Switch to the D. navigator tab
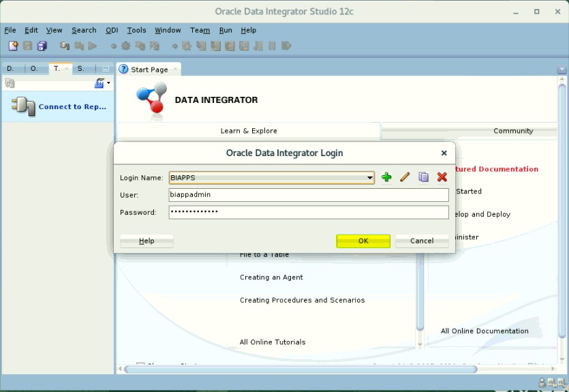Screen dimensions: 569x392 pyautogui.click(x=10, y=68)
